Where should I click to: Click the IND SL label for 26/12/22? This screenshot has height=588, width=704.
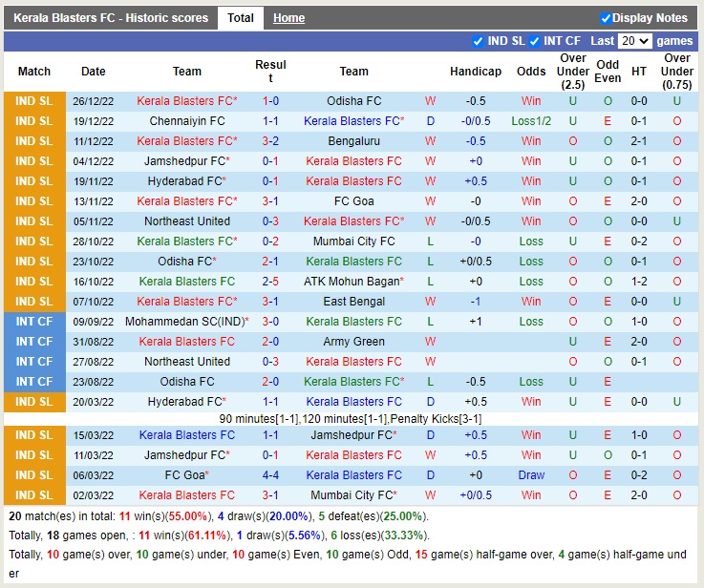(x=34, y=101)
